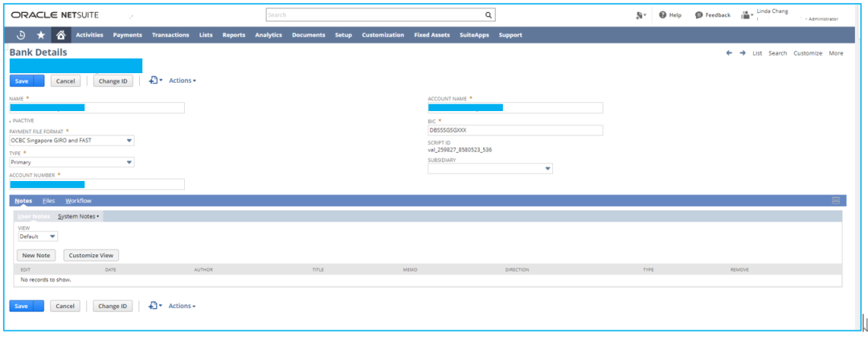Open the Lists menu
The height and width of the screenshot is (337, 868).
point(206,35)
